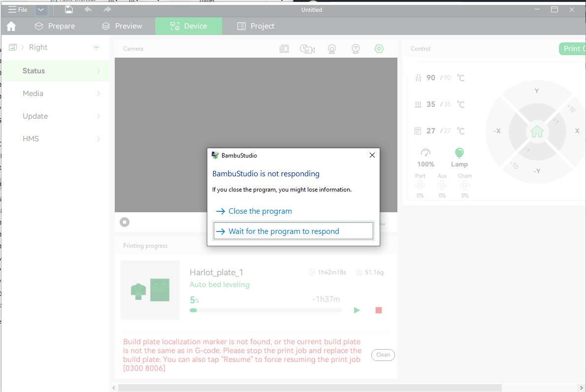Viewport: 586px width, 392px height.
Task: Select the Device tab
Action: pyautogui.click(x=188, y=26)
